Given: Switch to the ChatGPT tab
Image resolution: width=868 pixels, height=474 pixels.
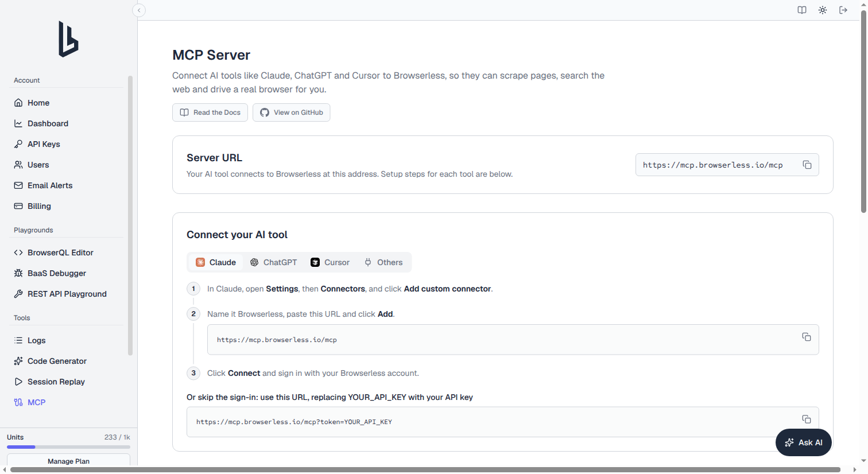Looking at the screenshot, I should [x=273, y=262].
